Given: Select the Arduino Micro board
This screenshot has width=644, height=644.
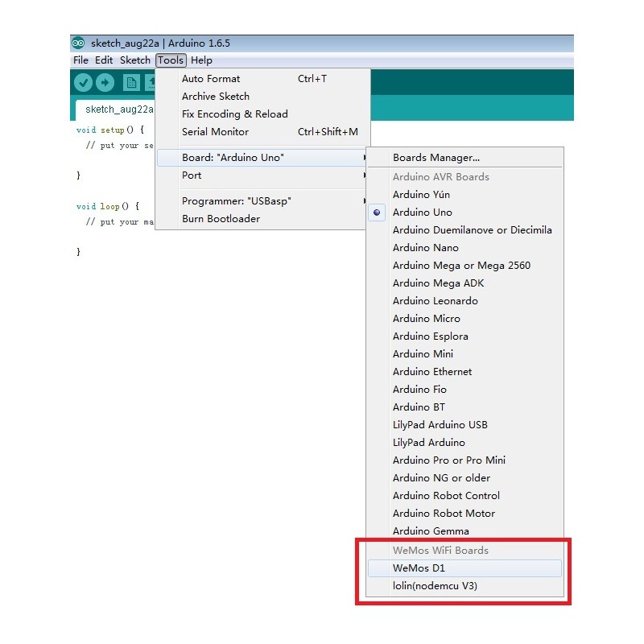Looking at the screenshot, I should (464, 318).
